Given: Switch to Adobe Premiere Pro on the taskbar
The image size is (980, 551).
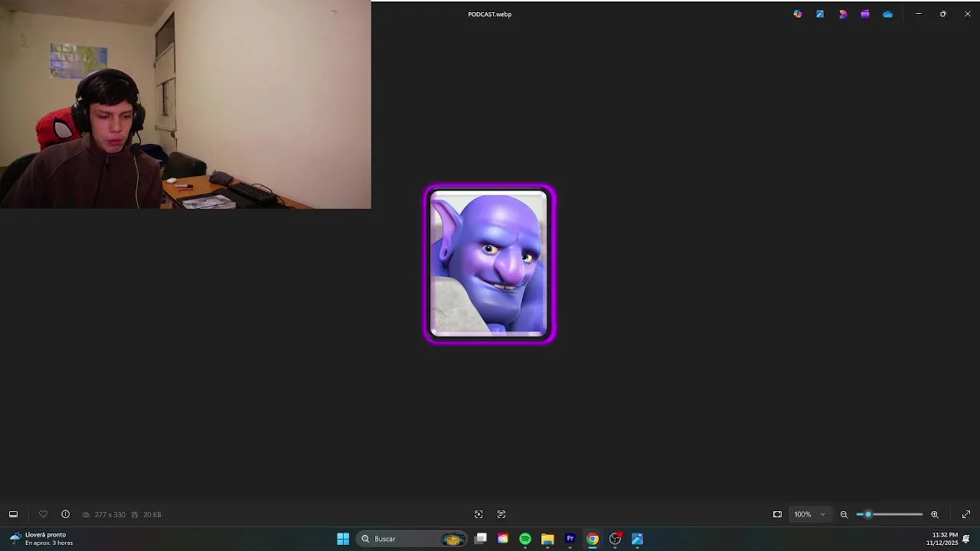Looking at the screenshot, I should (x=570, y=539).
